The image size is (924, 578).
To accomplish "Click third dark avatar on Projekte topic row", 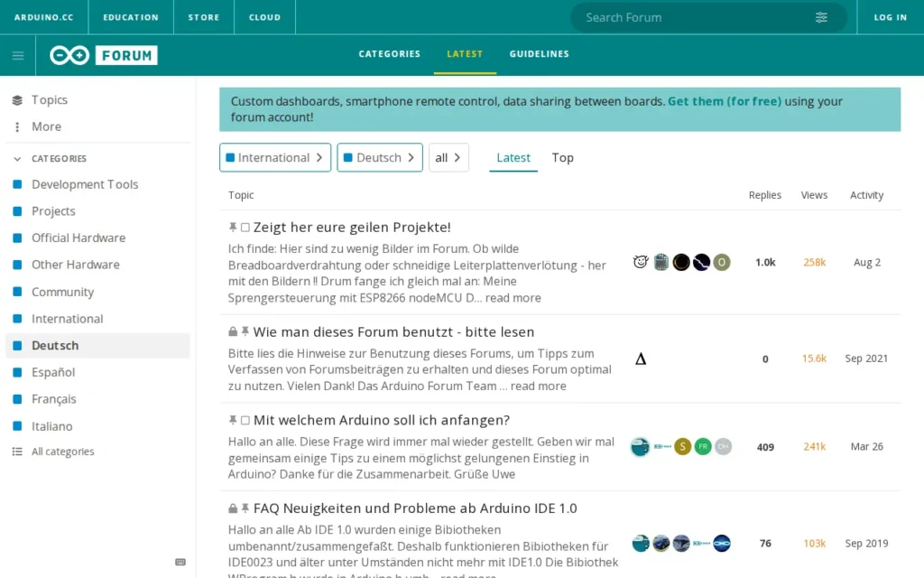I will 681,262.
